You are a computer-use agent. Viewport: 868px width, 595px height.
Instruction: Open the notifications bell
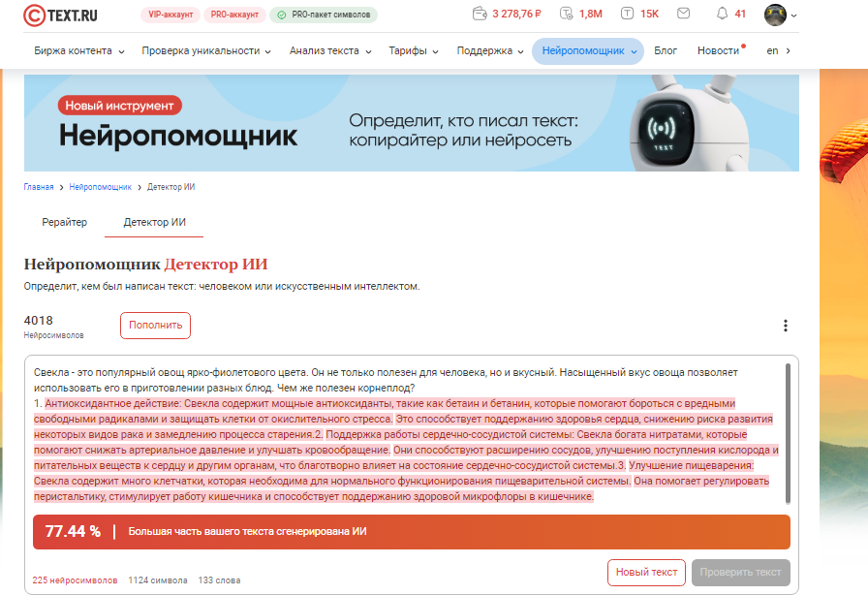click(722, 14)
